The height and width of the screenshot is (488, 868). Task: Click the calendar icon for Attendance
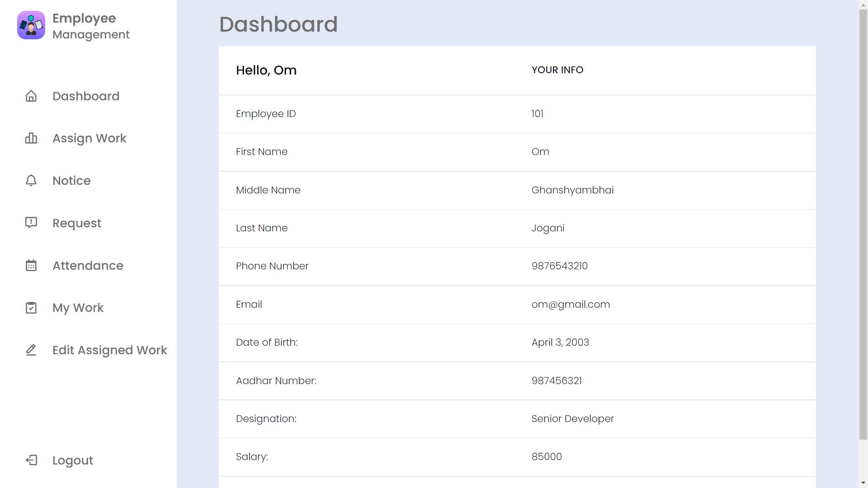point(31,265)
